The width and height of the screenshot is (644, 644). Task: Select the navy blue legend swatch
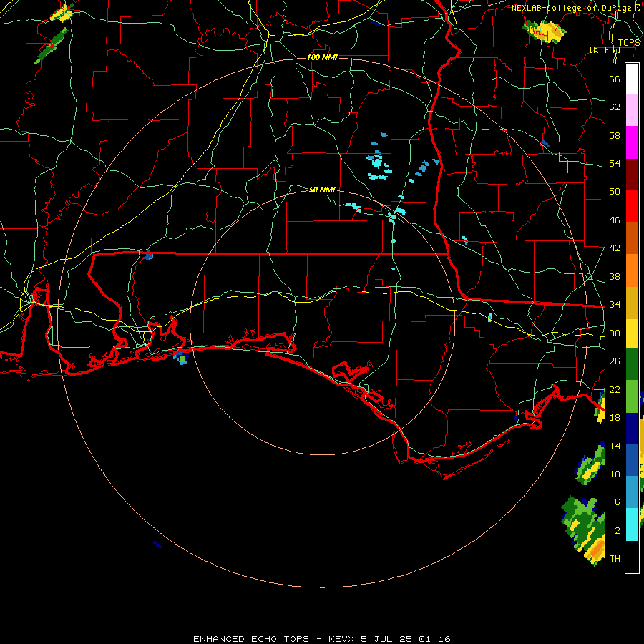632,429
